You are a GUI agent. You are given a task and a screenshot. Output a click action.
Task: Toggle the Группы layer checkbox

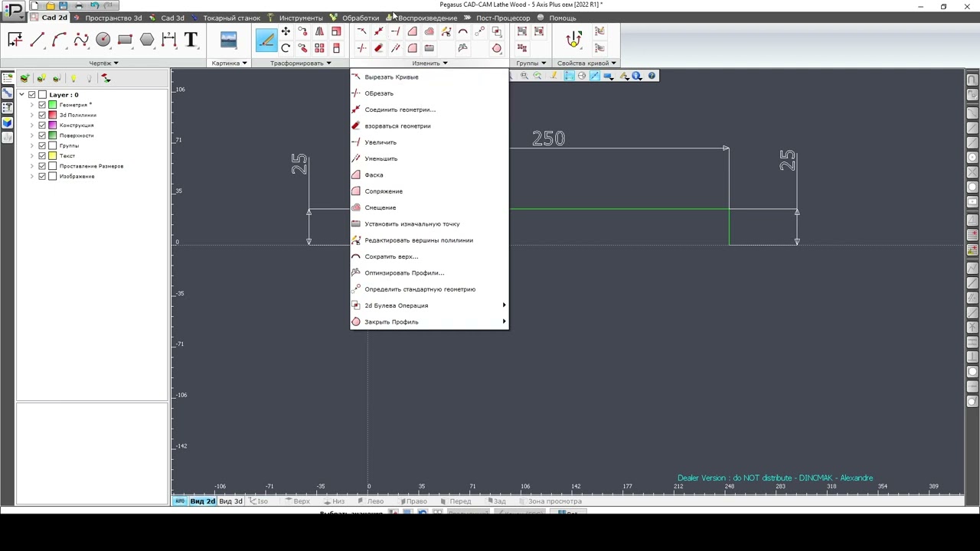click(42, 145)
